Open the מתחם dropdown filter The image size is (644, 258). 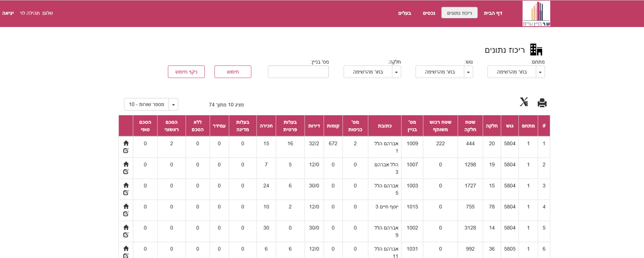(516, 72)
